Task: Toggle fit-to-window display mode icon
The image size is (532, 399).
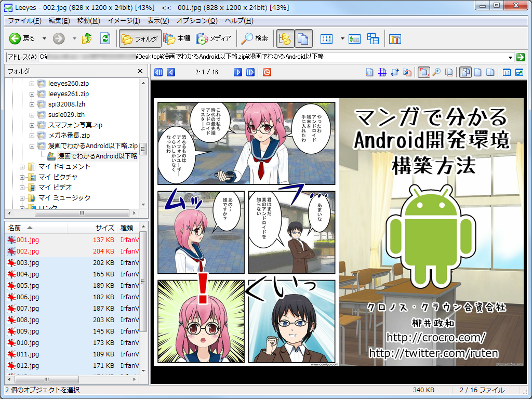Action: point(423,72)
